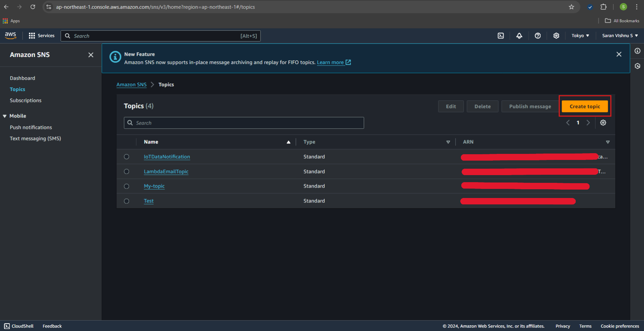Click the Create topic button
The width and height of the screenshot is (644, 331).
point(584,106)
